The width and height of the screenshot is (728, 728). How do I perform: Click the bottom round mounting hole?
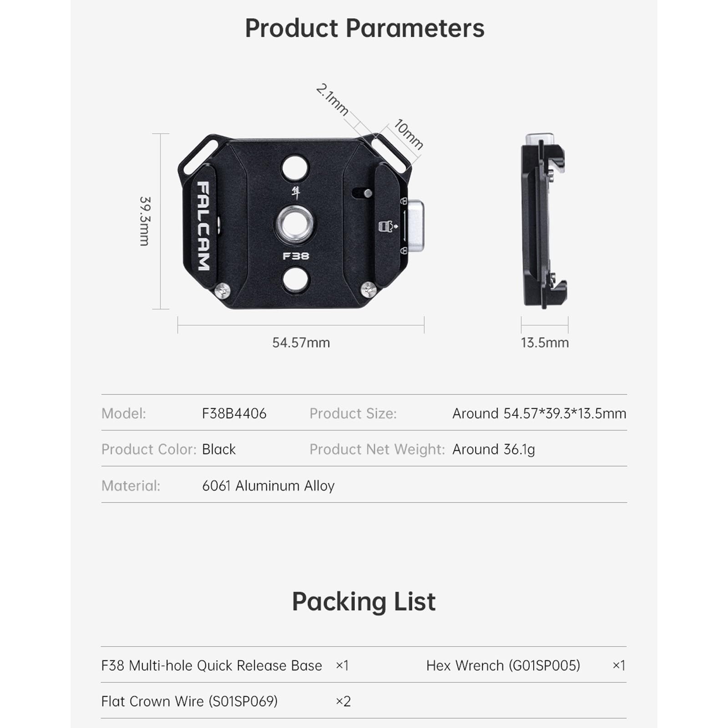pos(295,279)
